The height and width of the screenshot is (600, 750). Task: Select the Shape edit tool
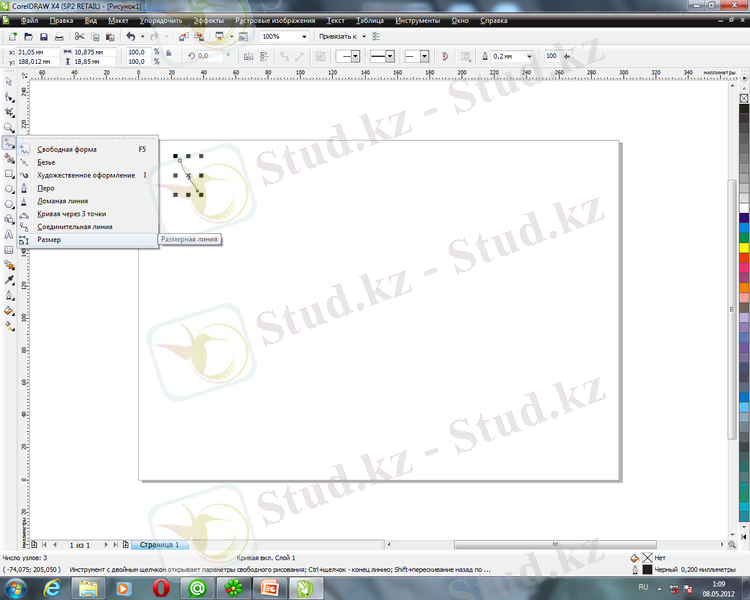[9, 97]
